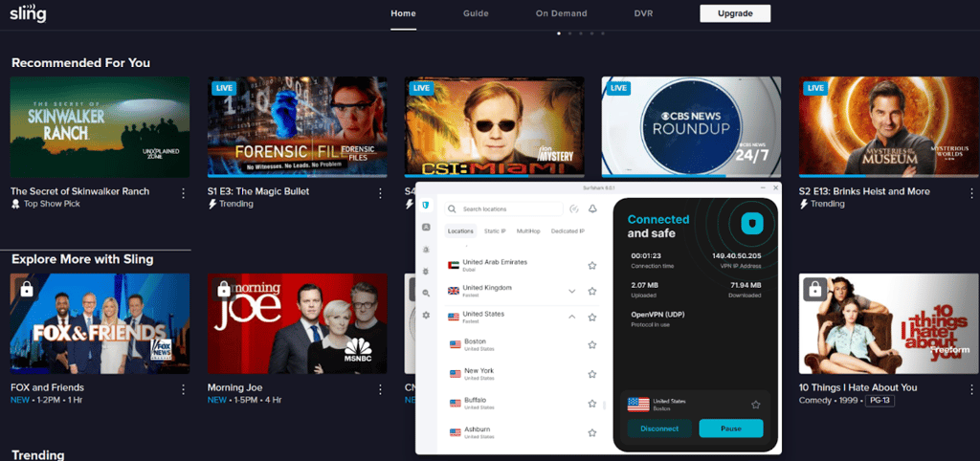Screen dimensions: 980x461
Task: Click the magnifier icon in the Search locations box
Action: (453, 209)
